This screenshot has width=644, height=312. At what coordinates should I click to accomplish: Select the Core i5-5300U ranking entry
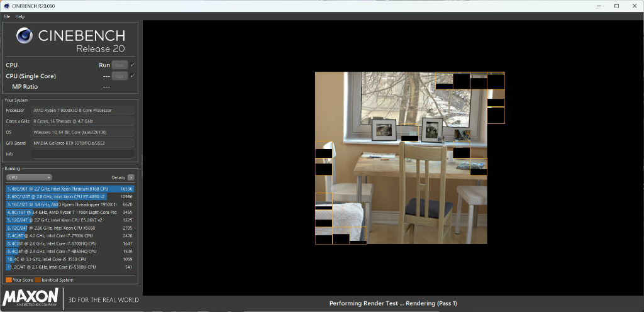point(70,267)
